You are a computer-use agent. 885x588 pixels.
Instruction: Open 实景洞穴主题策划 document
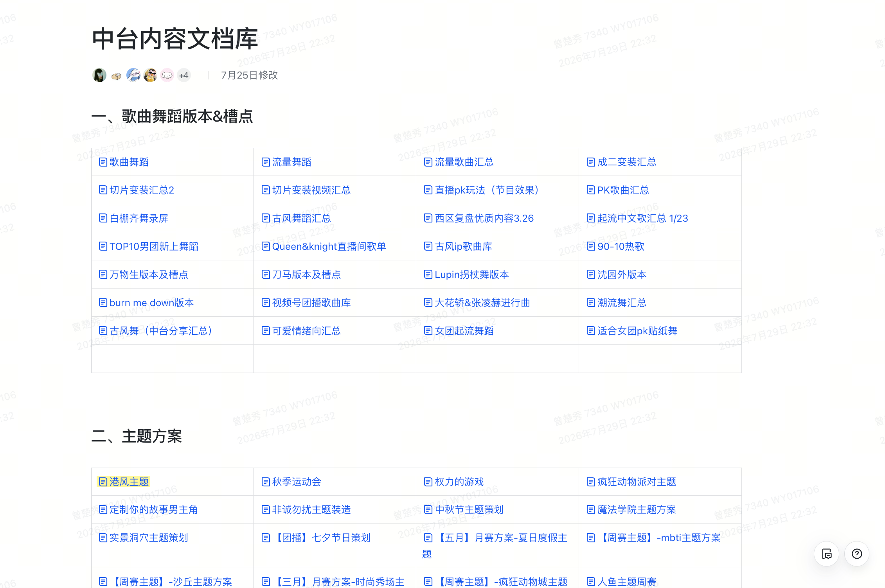(x=143, y=538)
